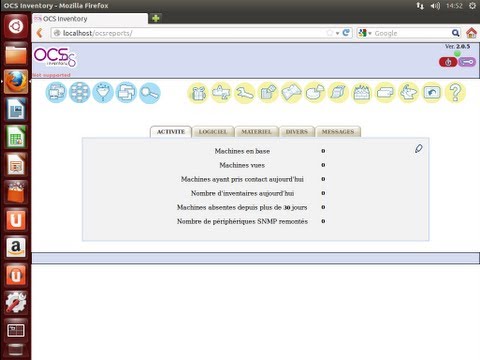Click the pencil edit icon in activity panel
480x360 pixels.
419,149
